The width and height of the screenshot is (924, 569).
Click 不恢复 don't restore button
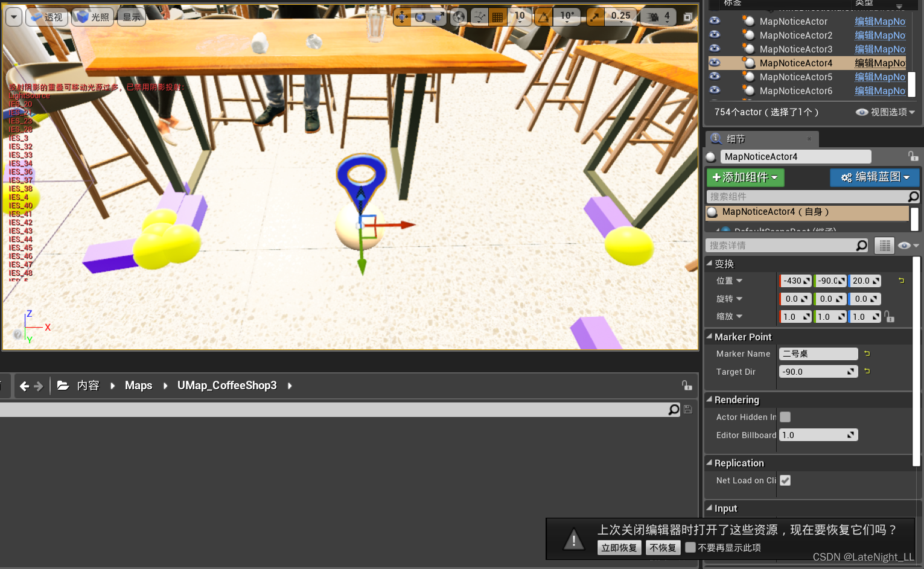663,548
